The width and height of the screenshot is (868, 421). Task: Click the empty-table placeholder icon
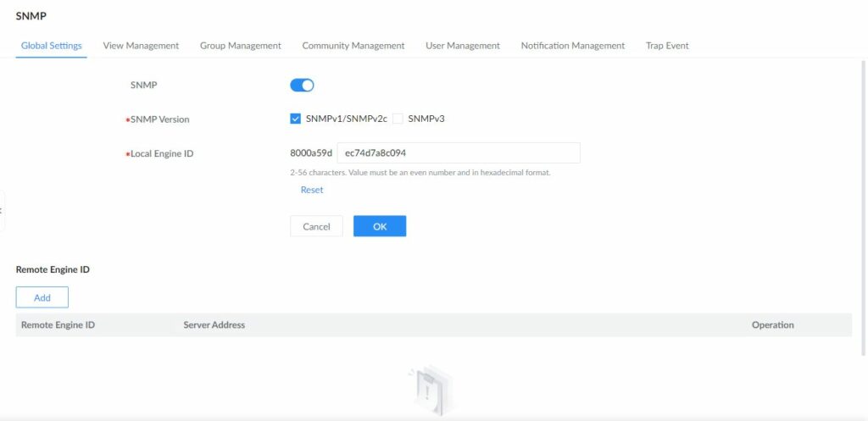click(430, 391)
